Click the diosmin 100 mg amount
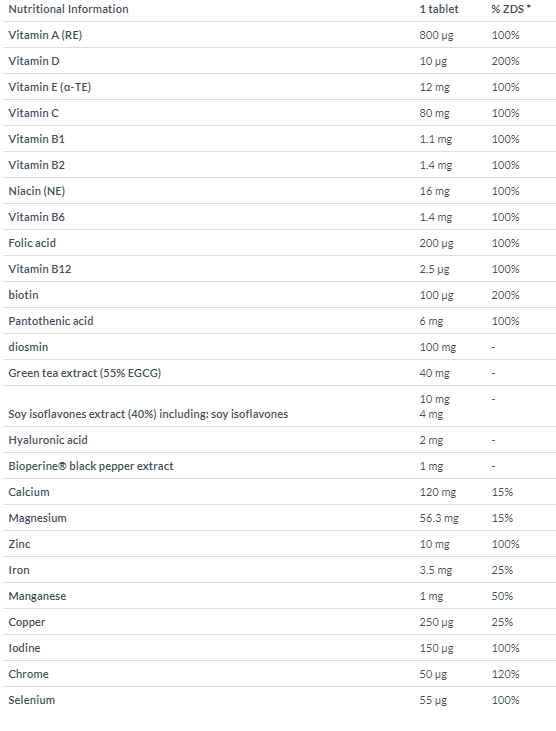Screen dimensions: 556x731 438,347
